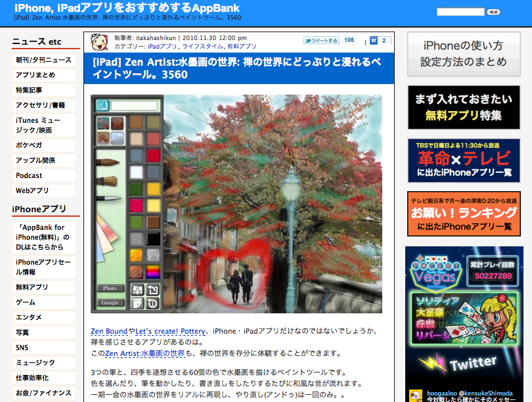Click the black color swatch
532x402 pixels.
[x=153, y=239]
